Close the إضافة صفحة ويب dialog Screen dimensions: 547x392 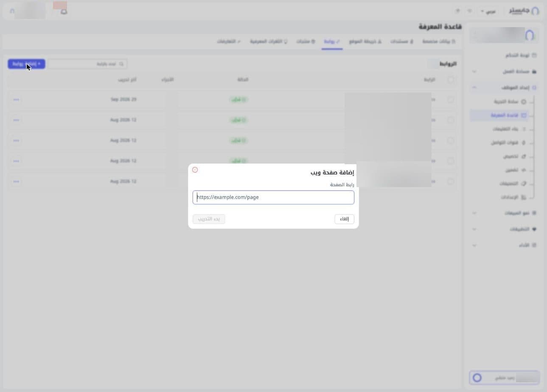coord(195,170)
